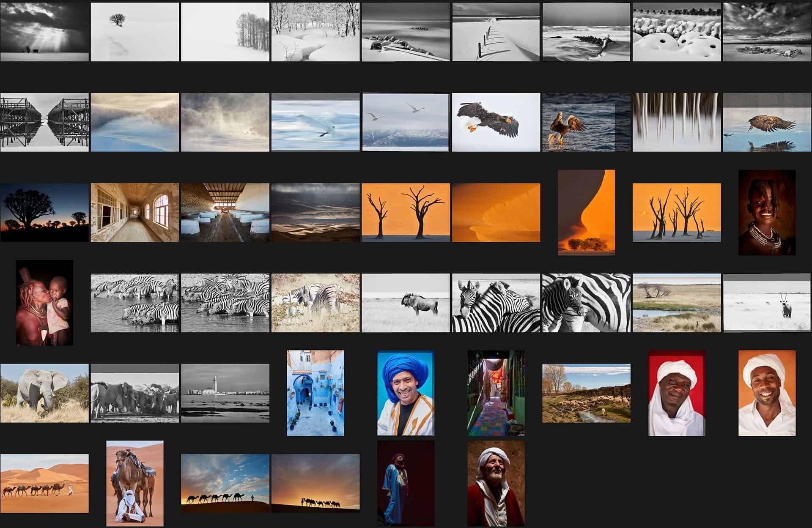Click the vertical orange dune curve photo
Image resolution: width=812 pixels, height=528 pixels.
point(586,213)
